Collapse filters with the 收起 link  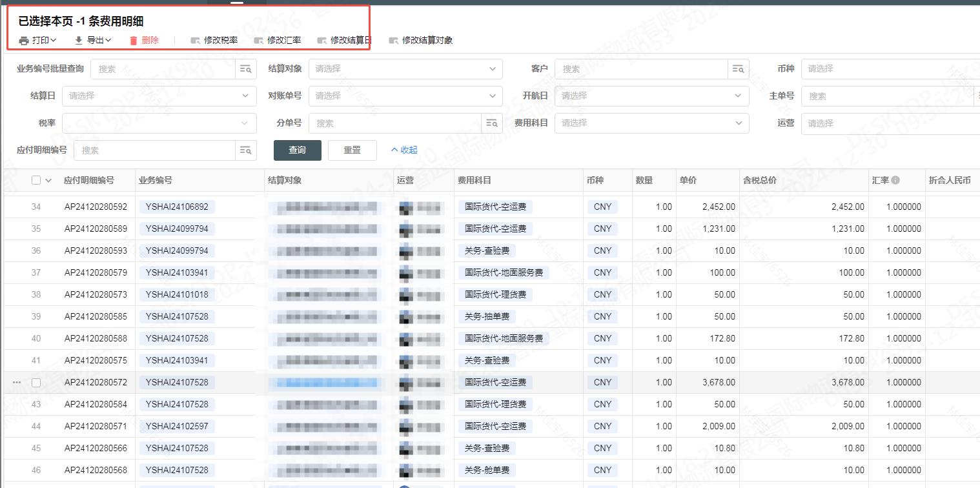(404, 150)
